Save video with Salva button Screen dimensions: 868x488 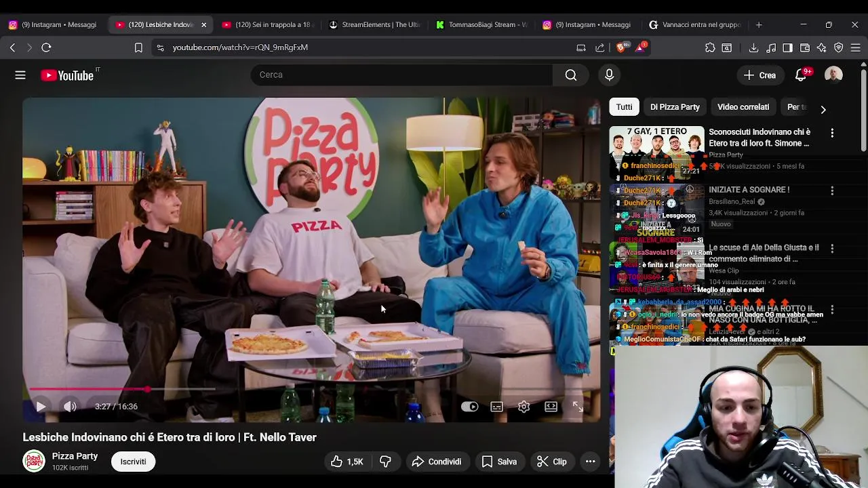point(499,462)
